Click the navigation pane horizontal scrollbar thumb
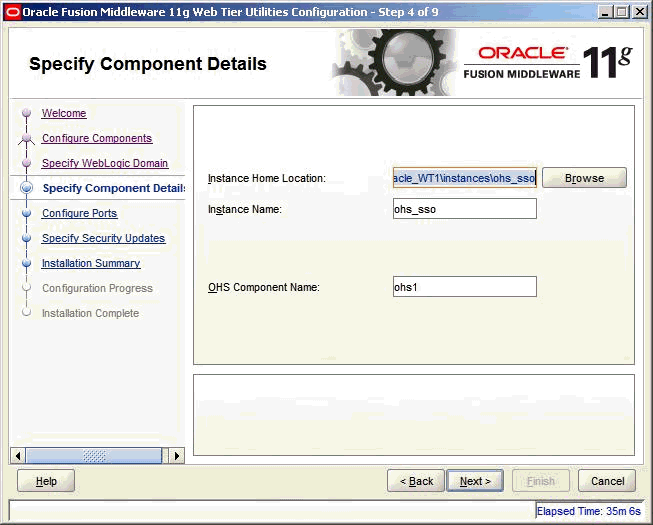 94,456
